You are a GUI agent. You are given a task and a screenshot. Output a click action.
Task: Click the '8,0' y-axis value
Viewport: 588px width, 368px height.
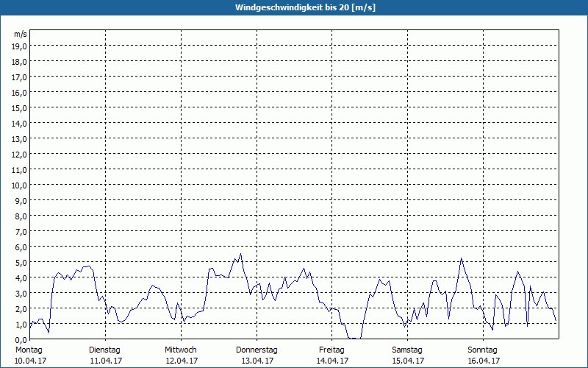[22, 216]
